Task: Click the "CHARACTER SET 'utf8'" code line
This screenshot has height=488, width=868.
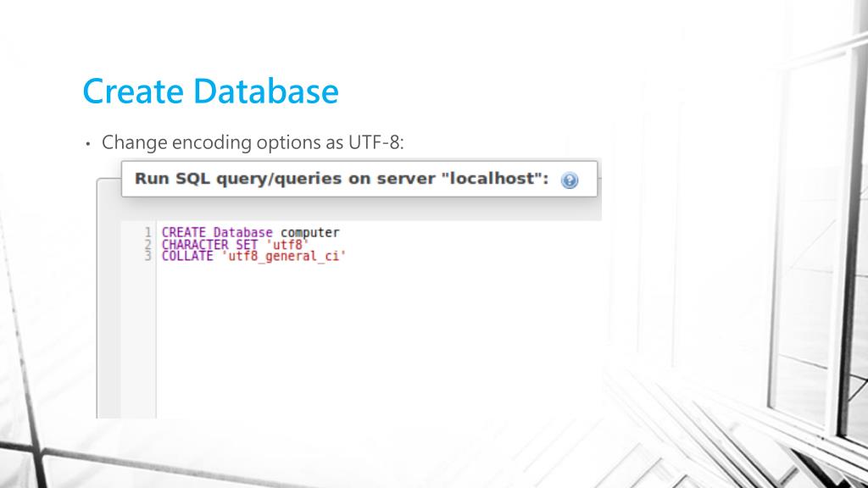Action: 235,245
